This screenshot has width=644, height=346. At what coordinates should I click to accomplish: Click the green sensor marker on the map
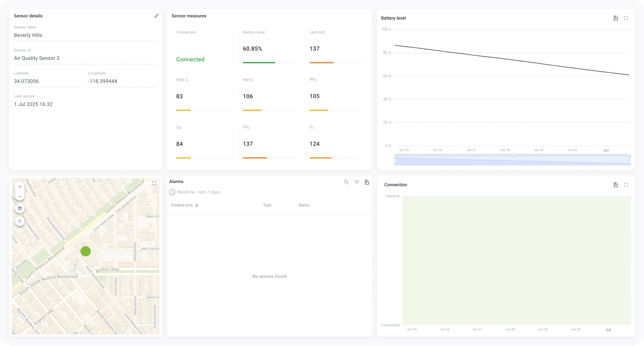point(85,251)
